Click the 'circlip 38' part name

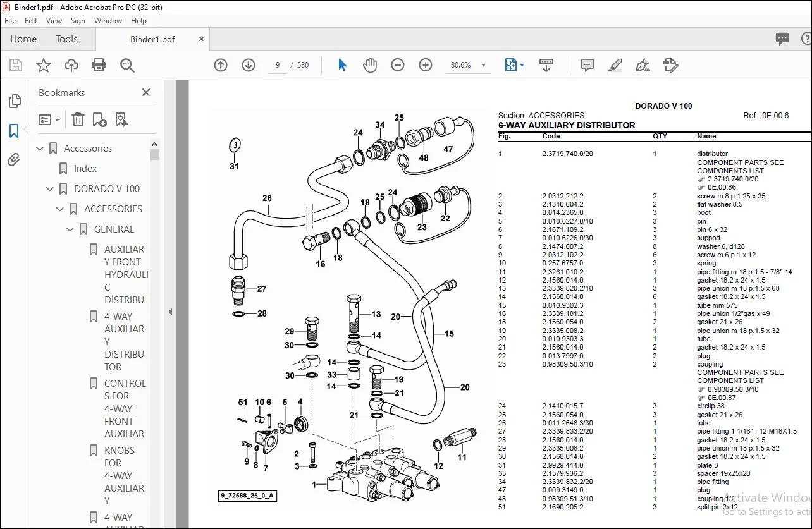point(711,406)
